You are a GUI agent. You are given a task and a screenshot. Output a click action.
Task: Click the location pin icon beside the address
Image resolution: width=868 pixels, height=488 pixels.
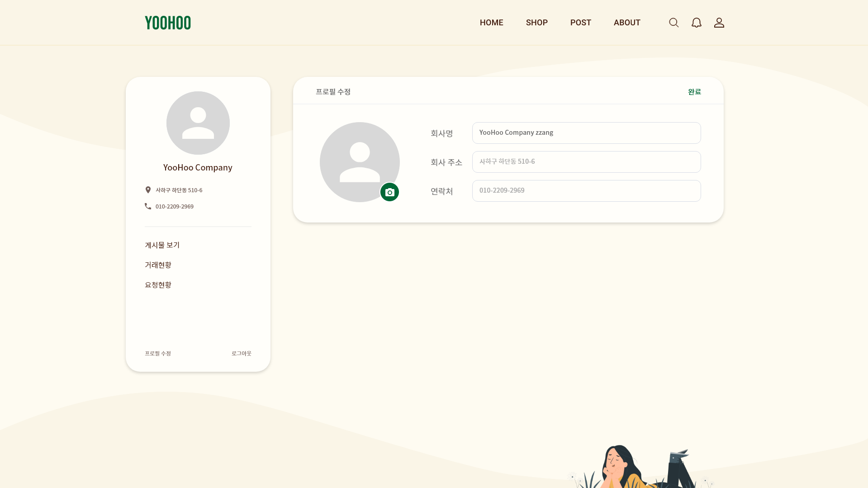[148, 190]
